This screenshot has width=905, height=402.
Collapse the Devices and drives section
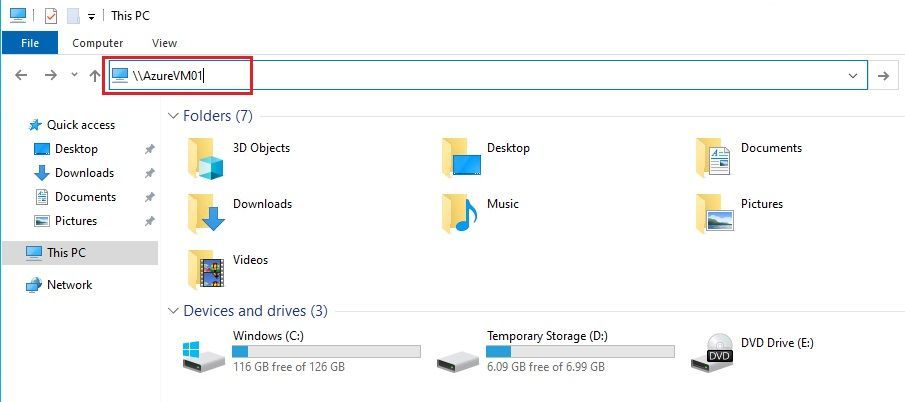point(173,311)
